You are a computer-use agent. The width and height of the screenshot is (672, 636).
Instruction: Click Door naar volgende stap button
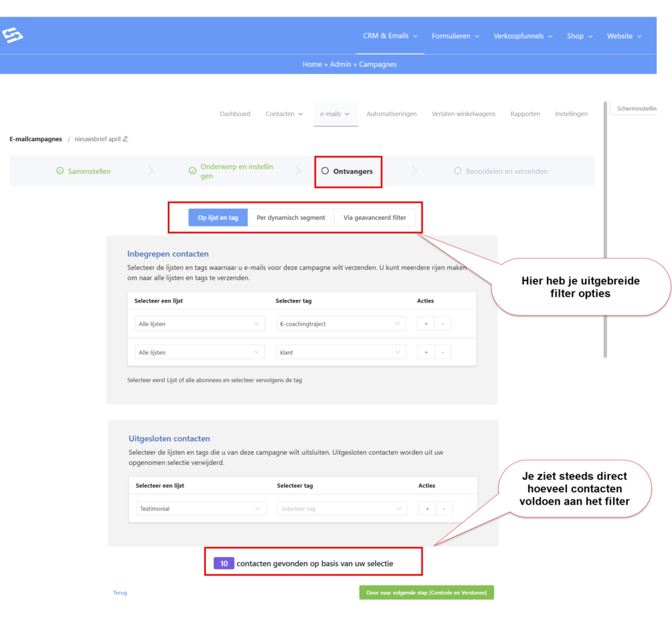click(x=426, y=593)
